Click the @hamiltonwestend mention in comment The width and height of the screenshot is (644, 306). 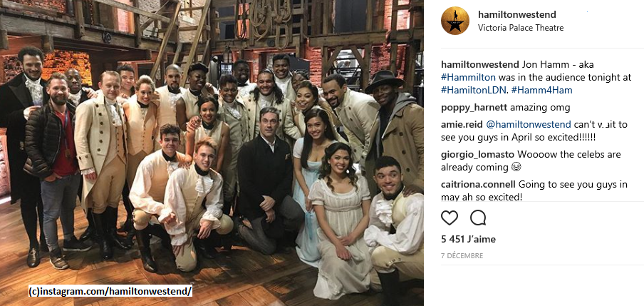(x=529, y=124)
